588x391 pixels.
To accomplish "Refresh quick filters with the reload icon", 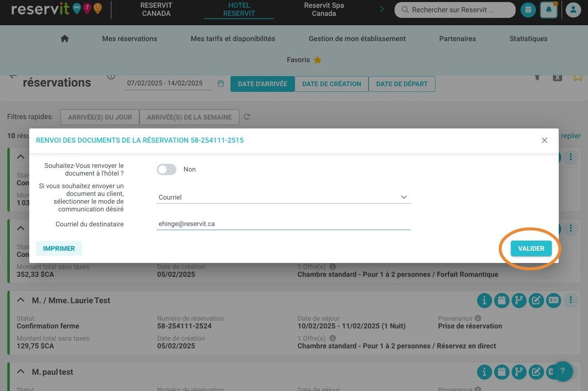I will click(x=247, y=117).
